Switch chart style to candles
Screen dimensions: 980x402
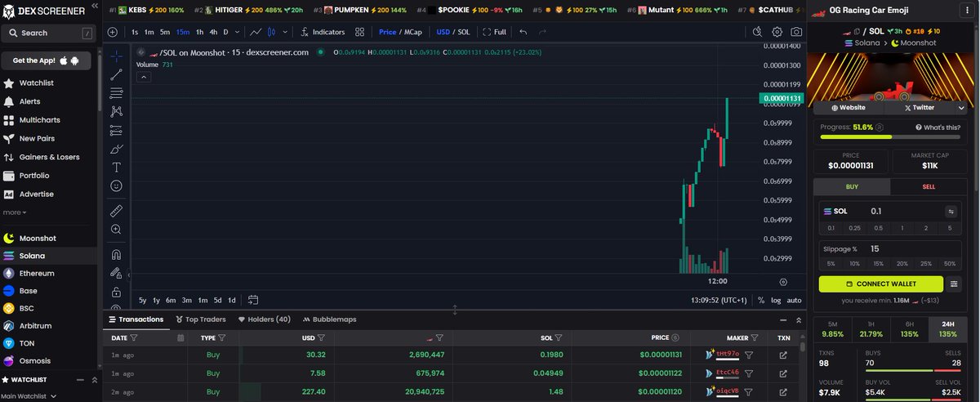tap(272, 32)
